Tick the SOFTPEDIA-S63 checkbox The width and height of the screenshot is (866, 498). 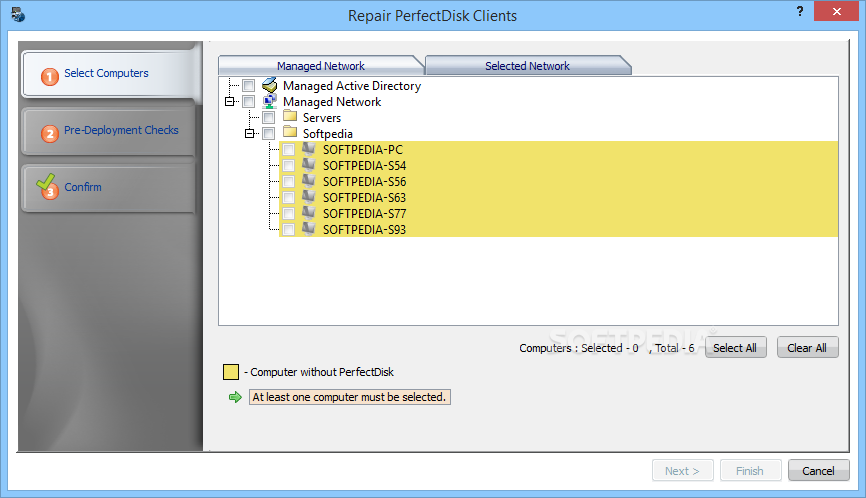pyautogui.click(x=288, y=198)
